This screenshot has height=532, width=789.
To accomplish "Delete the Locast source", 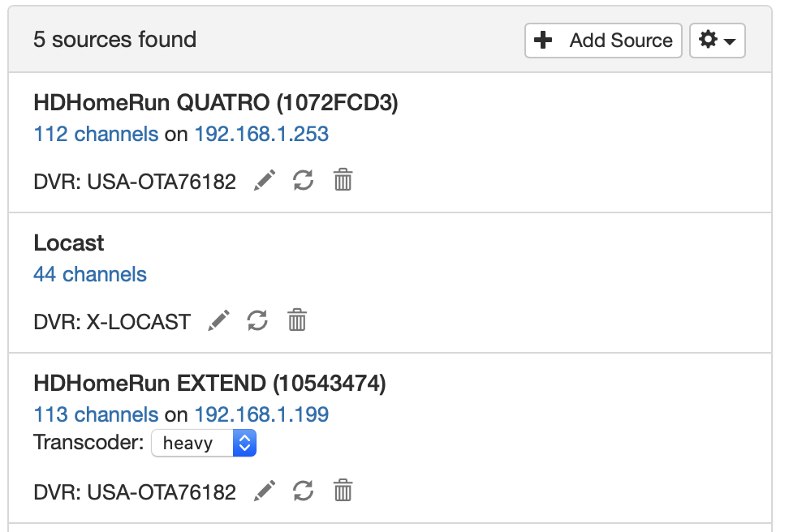I will pyautogui.click(x=297, y=320).
